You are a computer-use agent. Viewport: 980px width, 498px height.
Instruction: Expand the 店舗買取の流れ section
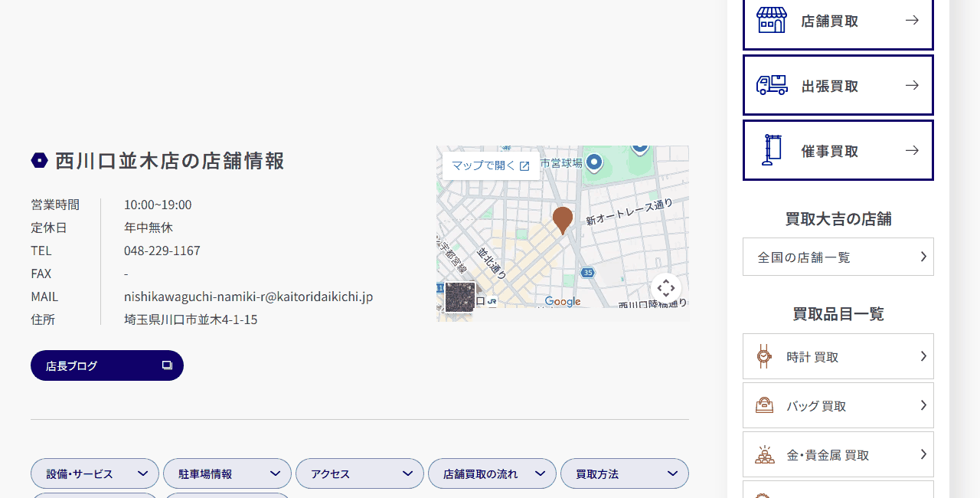[x=492, y=473]
